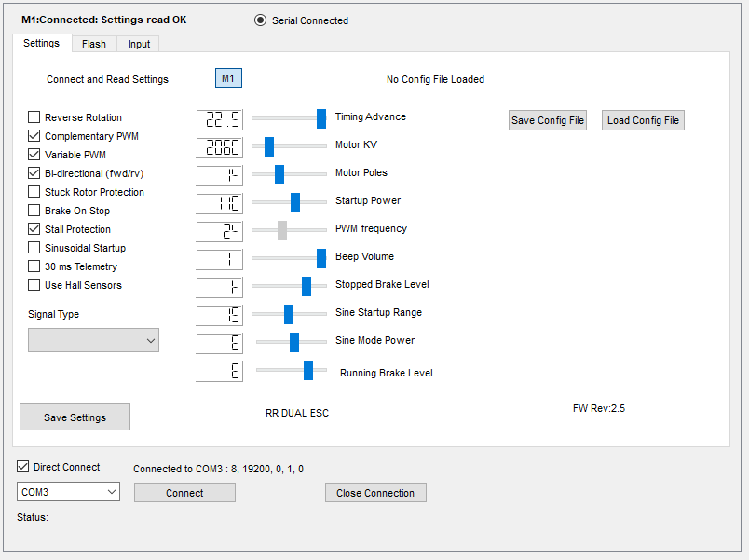Viewport: 749px width, 560px height.
Task: Click the Startup Power value field
Action: click(x=220, y=203)
